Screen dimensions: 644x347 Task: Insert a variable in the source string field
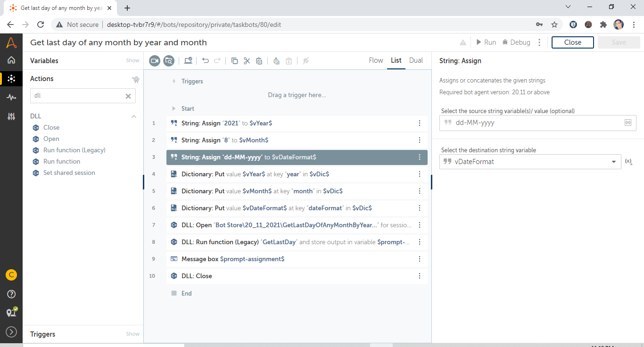(x=627, y=123)
